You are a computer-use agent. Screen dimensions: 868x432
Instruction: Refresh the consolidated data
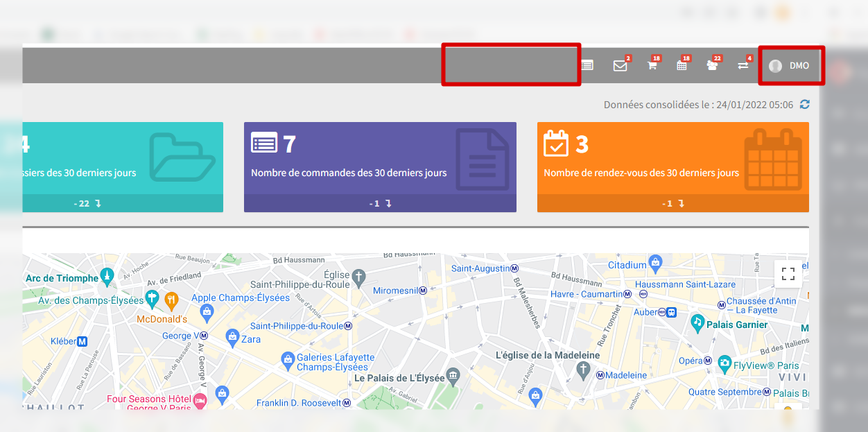point(804,105)
